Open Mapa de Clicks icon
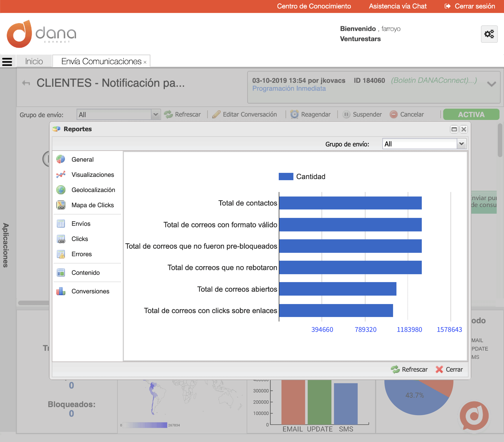504x442 pixels. [61, 205]
